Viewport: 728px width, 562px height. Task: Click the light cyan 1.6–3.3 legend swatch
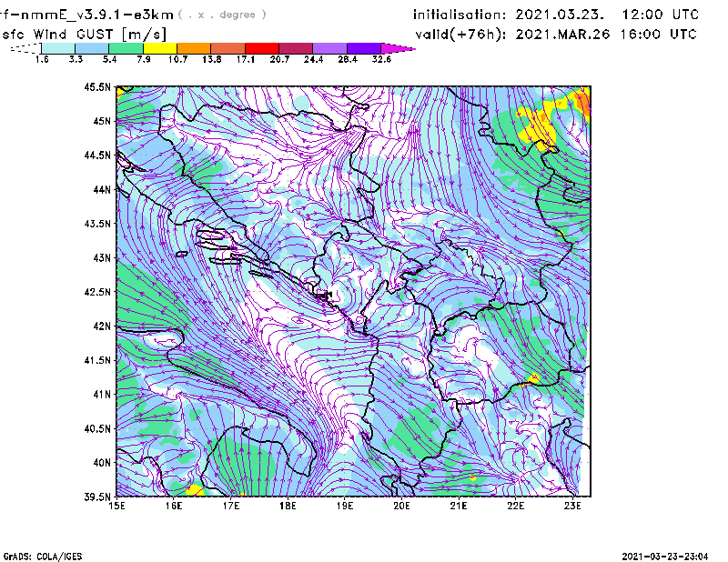58,48
